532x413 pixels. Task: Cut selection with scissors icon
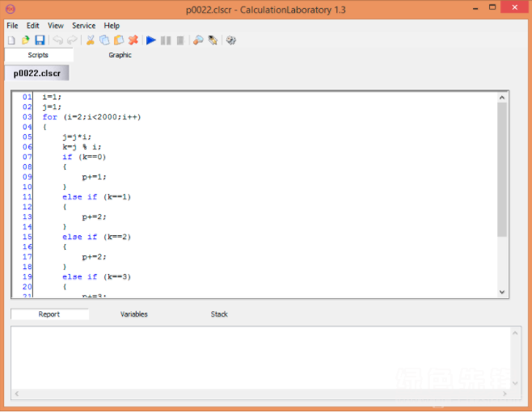coord(91,40)
